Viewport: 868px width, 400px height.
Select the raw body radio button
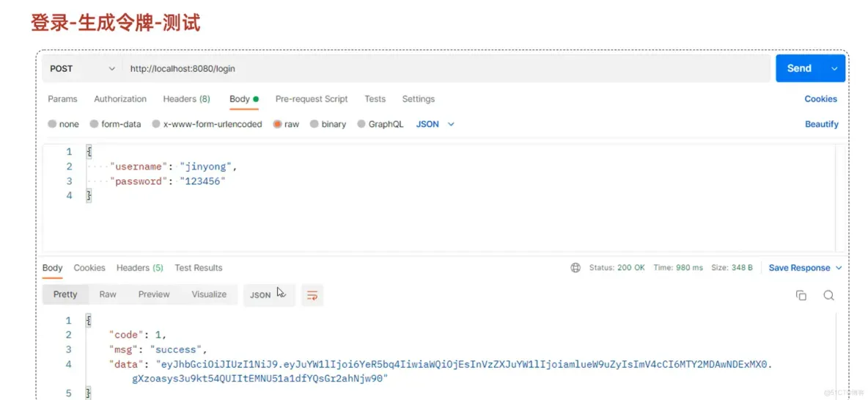point(277,124)
